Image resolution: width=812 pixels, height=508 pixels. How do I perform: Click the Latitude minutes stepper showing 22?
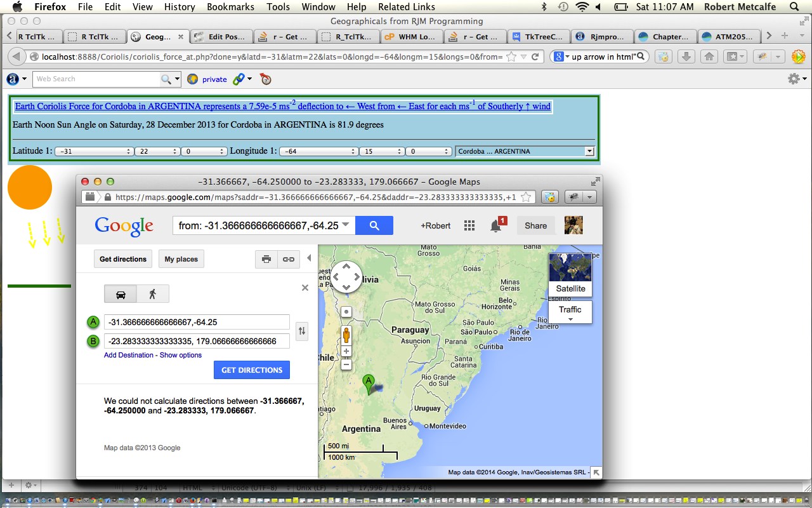tap(157, 151)
